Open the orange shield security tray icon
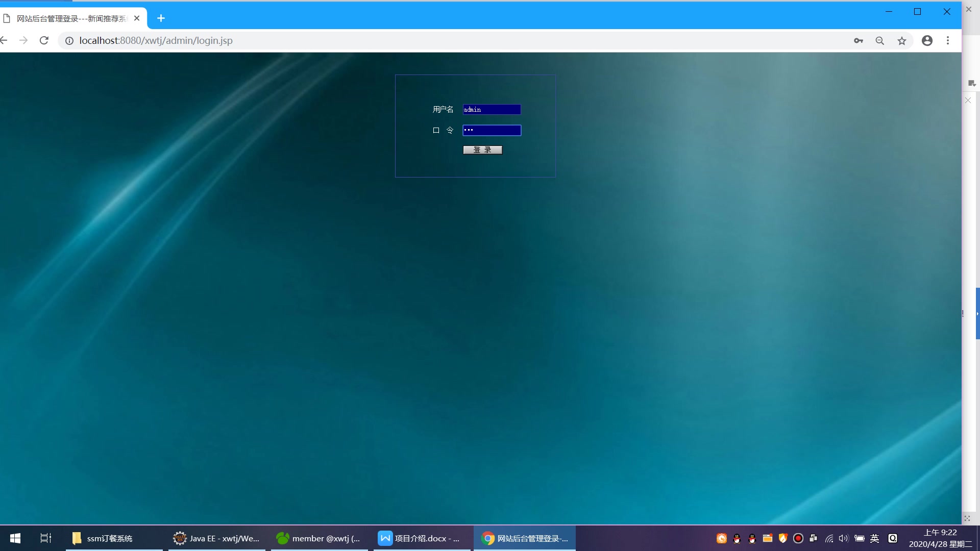 (x=783, y=538)
